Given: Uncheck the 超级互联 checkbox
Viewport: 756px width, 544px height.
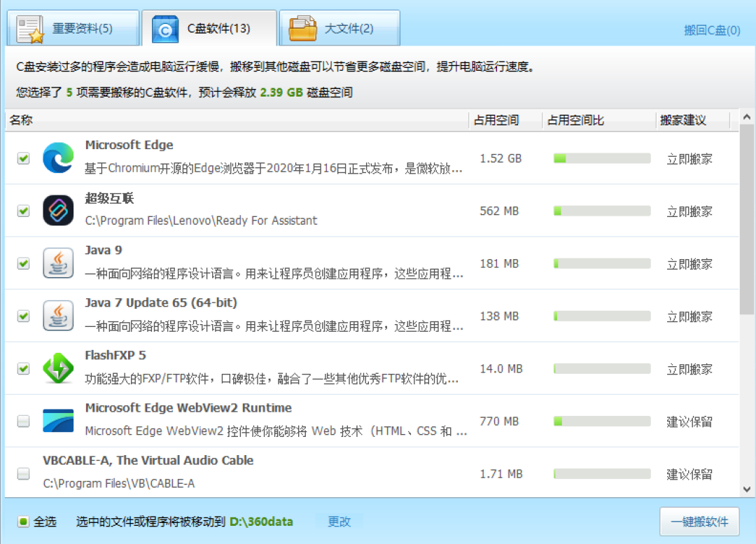Looking at the screenshot, I should point(23,211).
